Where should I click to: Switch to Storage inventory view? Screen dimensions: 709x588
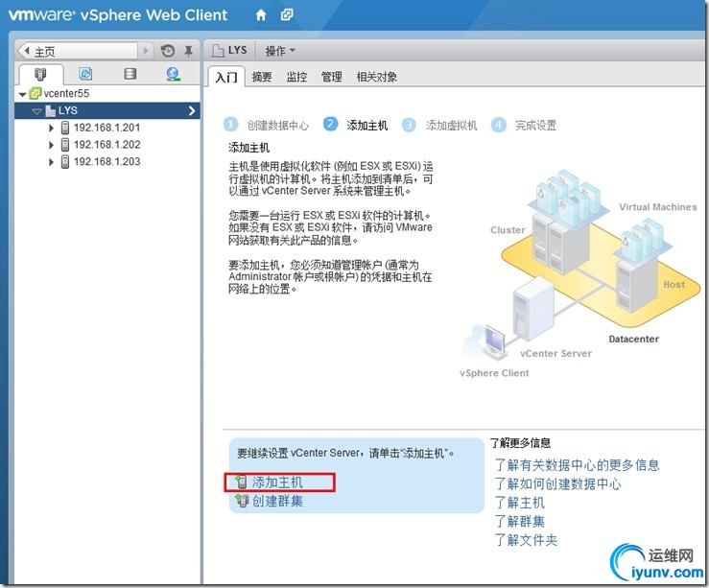click(x=130, y=74)
